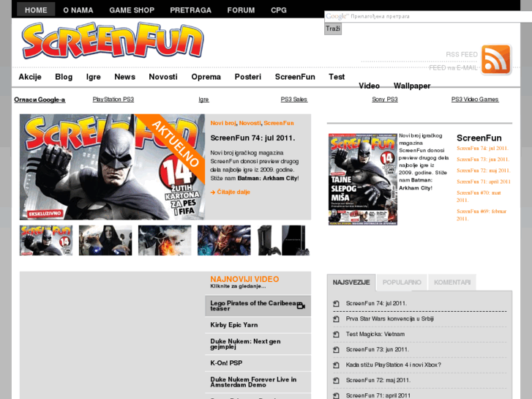Open the Sony PS3 ad link

[x=385, y=99]
